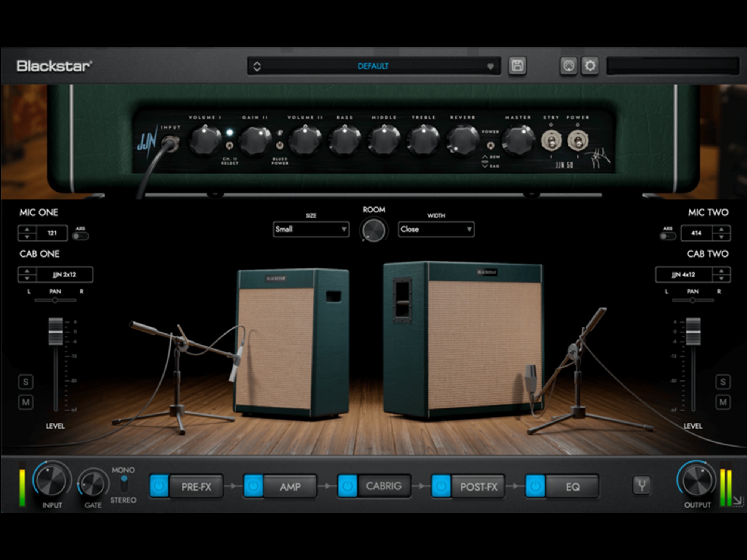The height and width of the screenshot is (560, 747).
Task: Solo Mic Two with S button
Action: [723, 382]
